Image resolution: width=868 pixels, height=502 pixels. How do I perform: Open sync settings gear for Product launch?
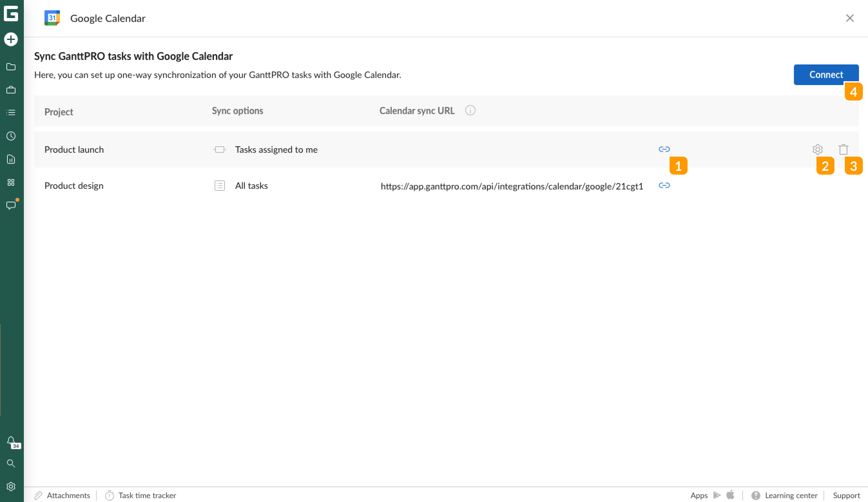(817, 149)
